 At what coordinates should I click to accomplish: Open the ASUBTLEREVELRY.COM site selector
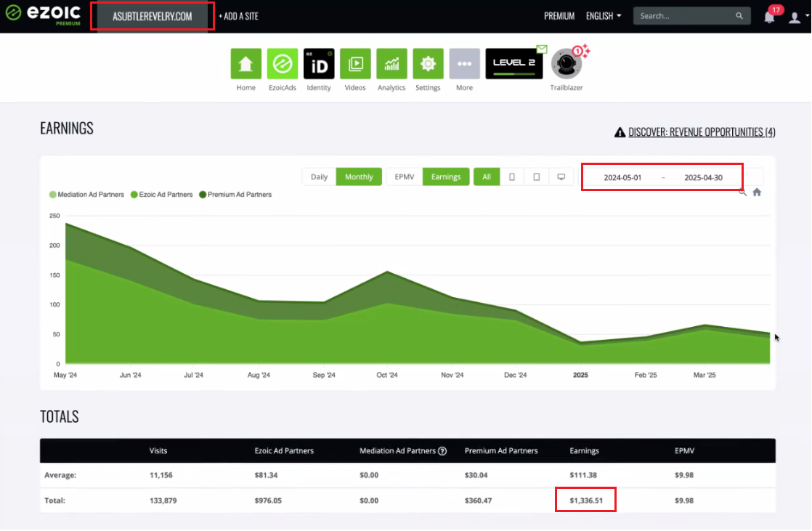click(x=153, y=16)
